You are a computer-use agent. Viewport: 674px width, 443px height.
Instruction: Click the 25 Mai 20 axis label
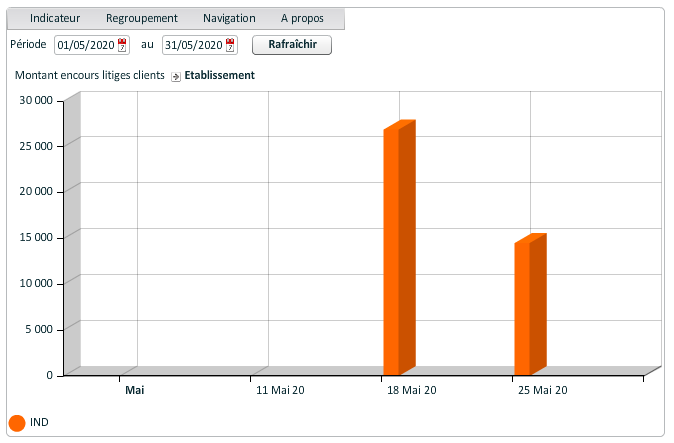[542, 390]
